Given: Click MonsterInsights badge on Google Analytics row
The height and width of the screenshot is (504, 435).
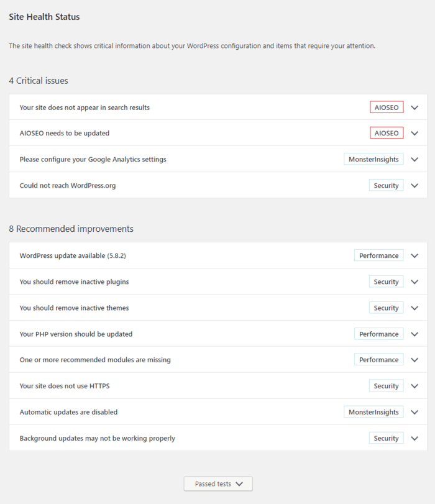Looking at the screenshot, I should click(x=373, y=160).
